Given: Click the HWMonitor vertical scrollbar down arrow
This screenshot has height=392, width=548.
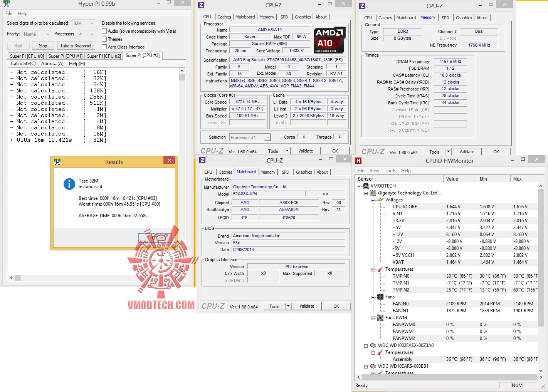Looking at the screenshot, I should tap(540, 372).
